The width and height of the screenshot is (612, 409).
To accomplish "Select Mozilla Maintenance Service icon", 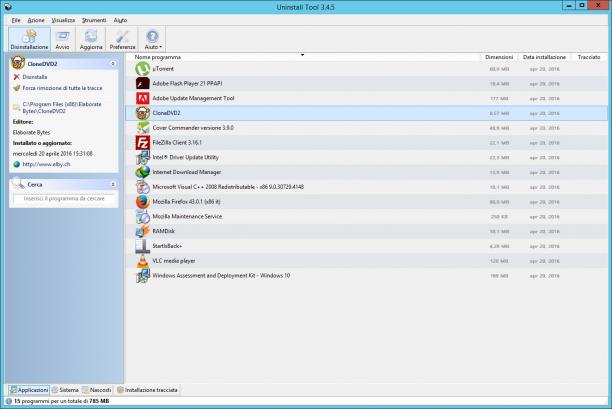I will click(x=142, y=217).
